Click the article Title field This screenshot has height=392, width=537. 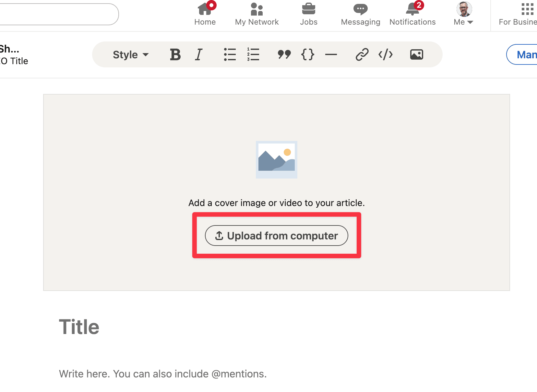pyautogui.click(x=79, y=327)
